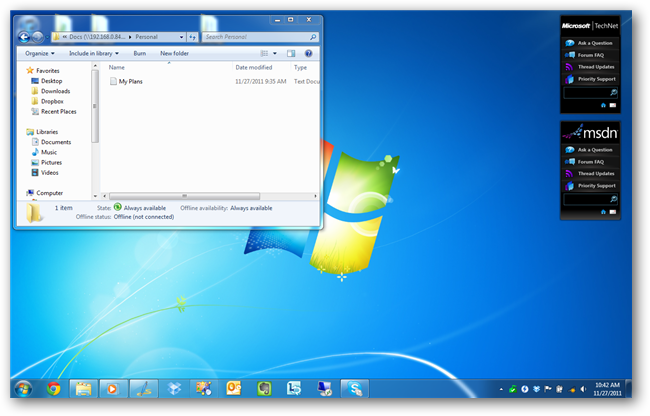Open Windows Media Player from taskbar
The image size is (650, 416).
point(113,389)
